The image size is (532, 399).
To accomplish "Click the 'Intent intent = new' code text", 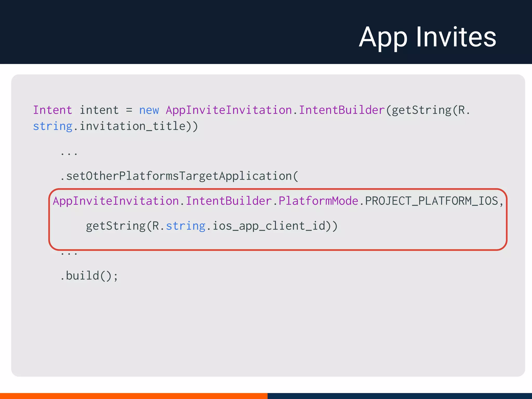I will (x=96, y=110).
